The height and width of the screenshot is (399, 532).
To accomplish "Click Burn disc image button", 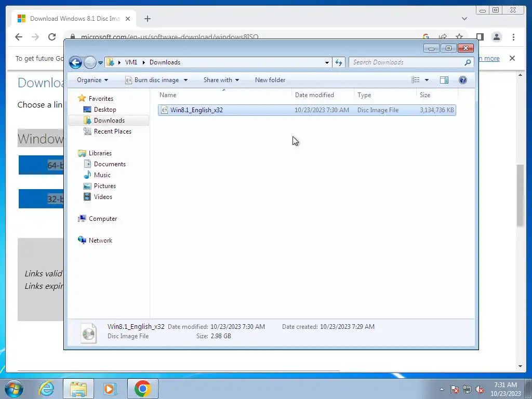I will pos(152,80).
